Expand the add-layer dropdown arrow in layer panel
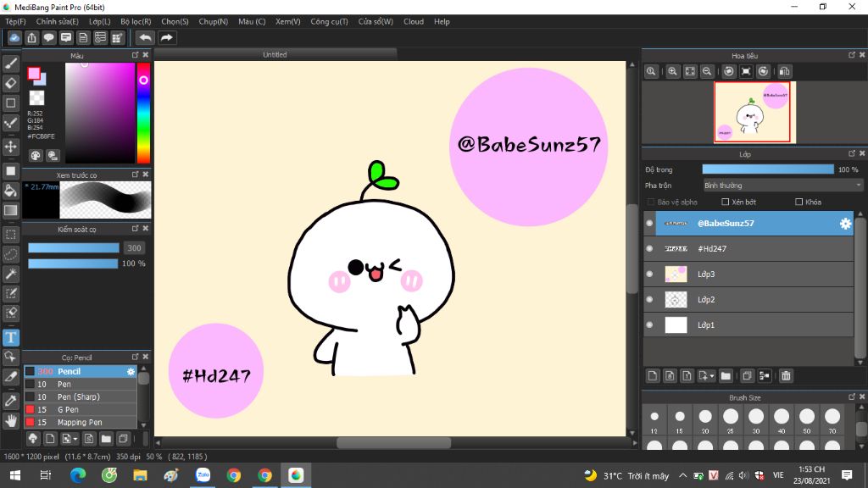The height and width of the screenshot is (488, 868). (x=711, y=376)
